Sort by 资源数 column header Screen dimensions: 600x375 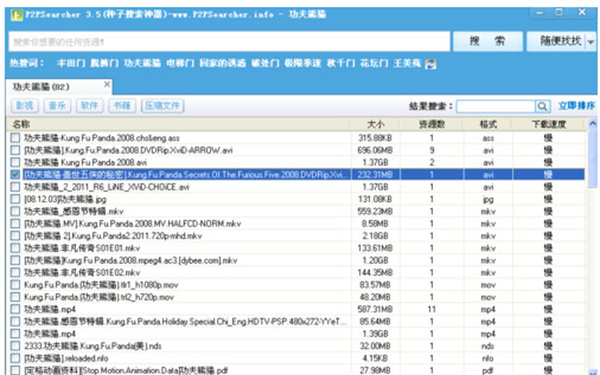pyautogui.click(x=432, y=124)
